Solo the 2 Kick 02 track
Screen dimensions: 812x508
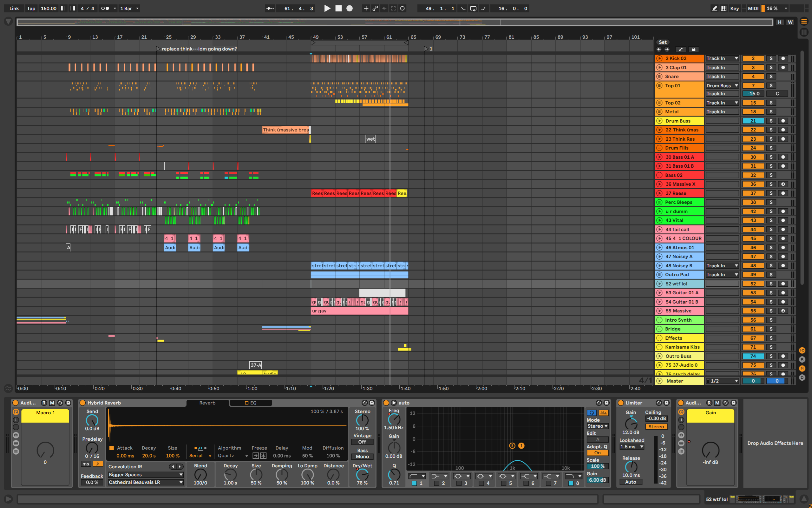(771, 58)
